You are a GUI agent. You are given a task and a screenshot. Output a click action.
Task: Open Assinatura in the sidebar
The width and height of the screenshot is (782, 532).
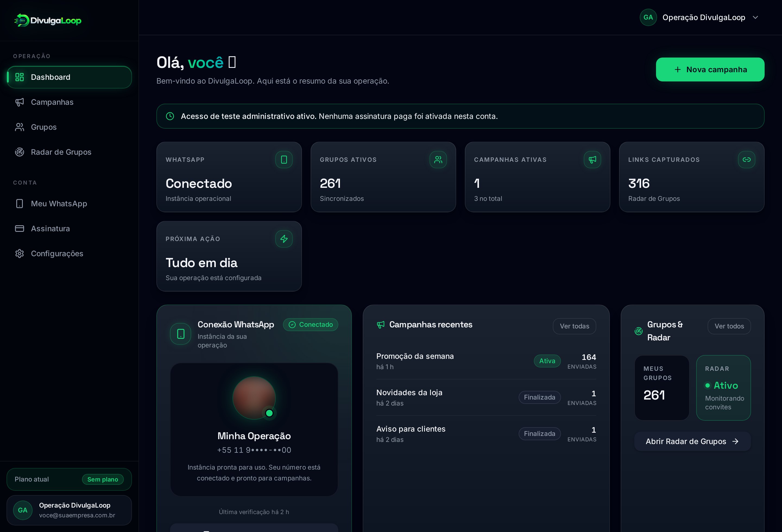tap(69, 228)
